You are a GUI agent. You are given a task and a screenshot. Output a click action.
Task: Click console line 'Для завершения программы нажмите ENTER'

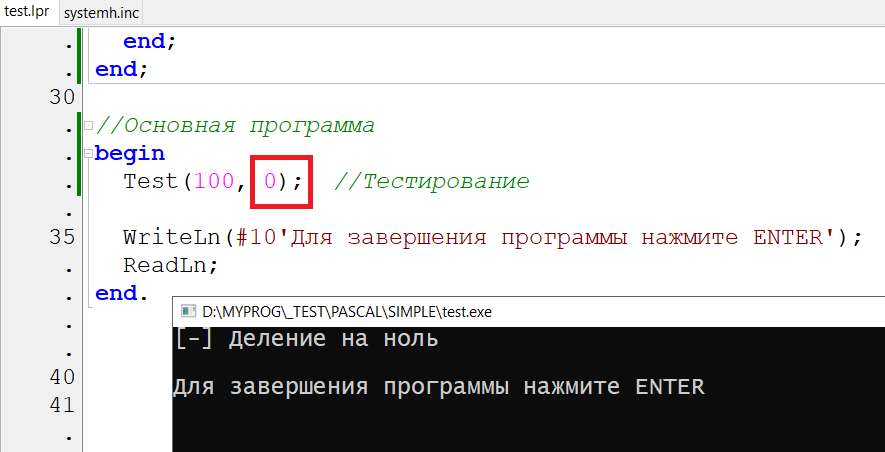pos(439,388)
